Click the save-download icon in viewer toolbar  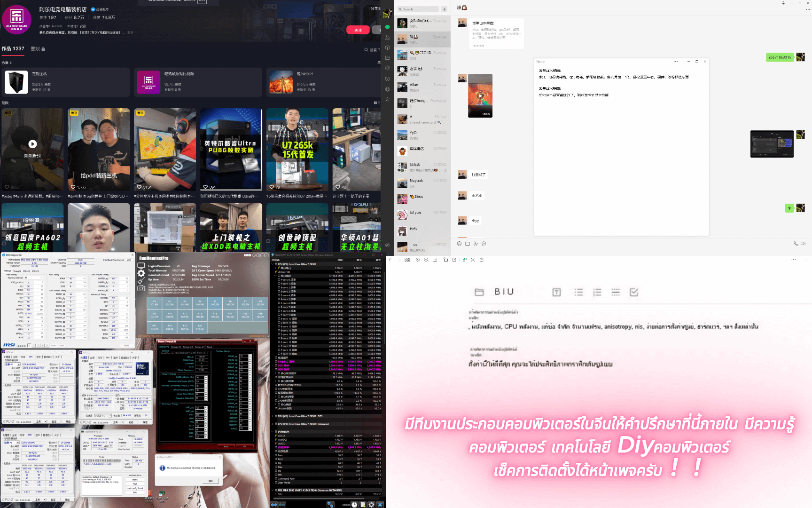pos(482,260)
